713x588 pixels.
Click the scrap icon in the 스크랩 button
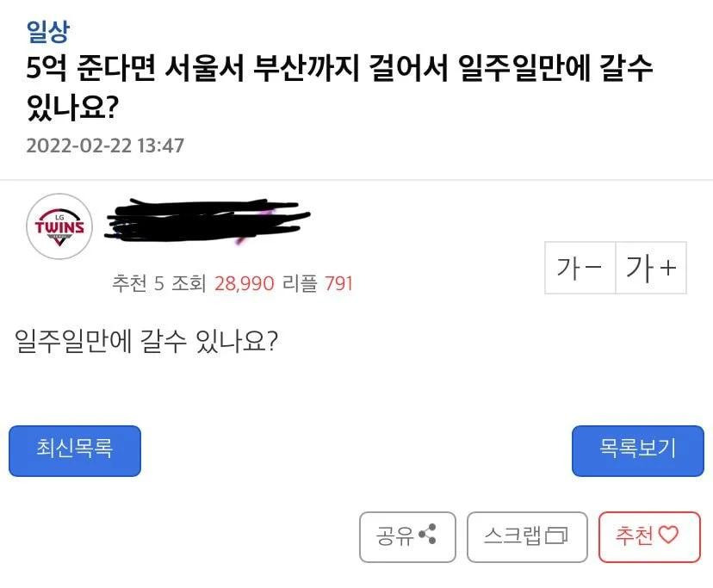[x=558, y=537]
